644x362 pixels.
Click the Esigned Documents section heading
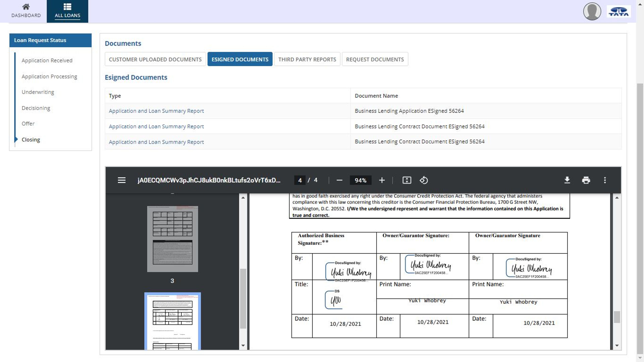(x=136, y=77)
